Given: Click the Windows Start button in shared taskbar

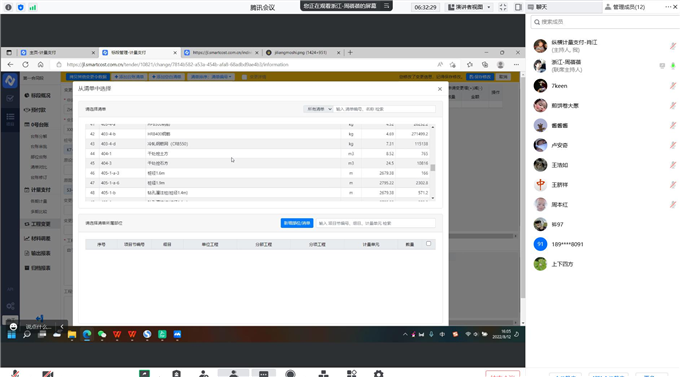Looking at the screenshot, I should pos(11,334).
